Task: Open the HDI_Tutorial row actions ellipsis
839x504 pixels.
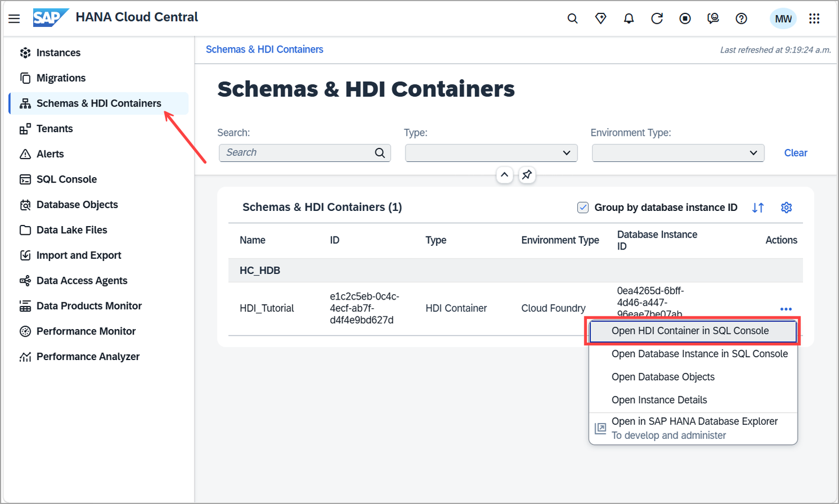Action: (786, 309)
